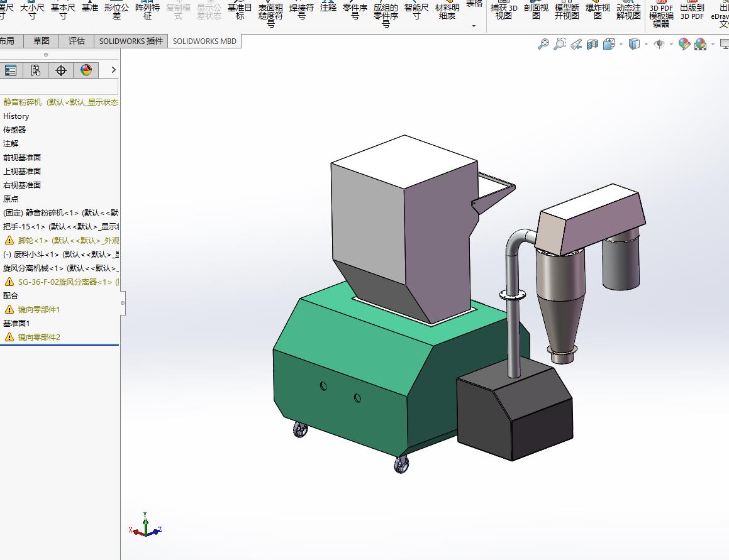The height and width of the screenshot is (560, 729).
Task: Click the Zoom to Fit magnifier icon
Action: click(543, 44)
